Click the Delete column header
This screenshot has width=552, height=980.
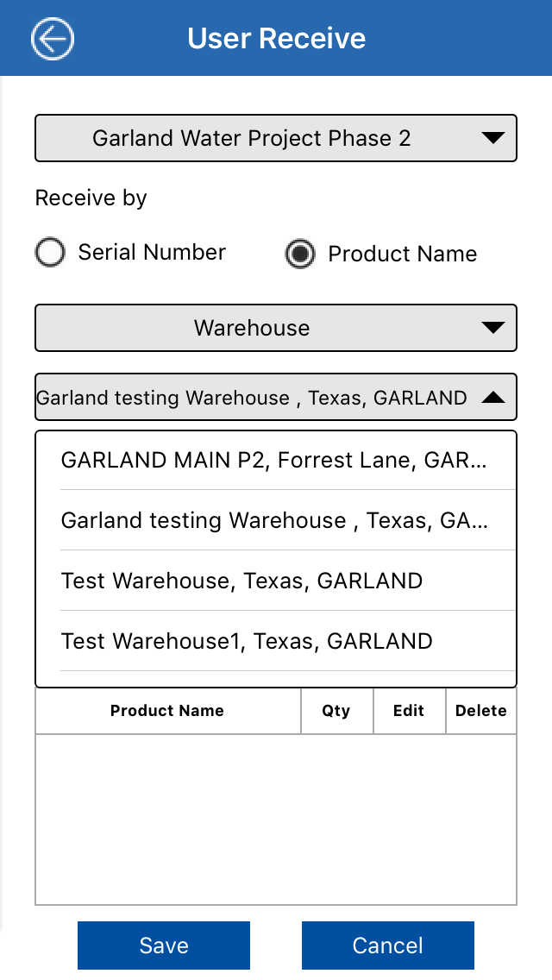point(481,711)
